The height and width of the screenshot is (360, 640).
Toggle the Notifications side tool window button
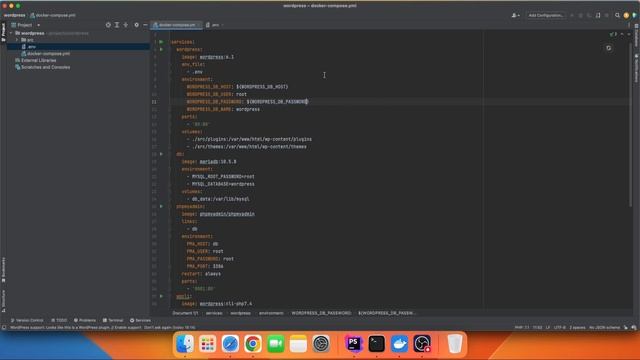click(636, 67)
